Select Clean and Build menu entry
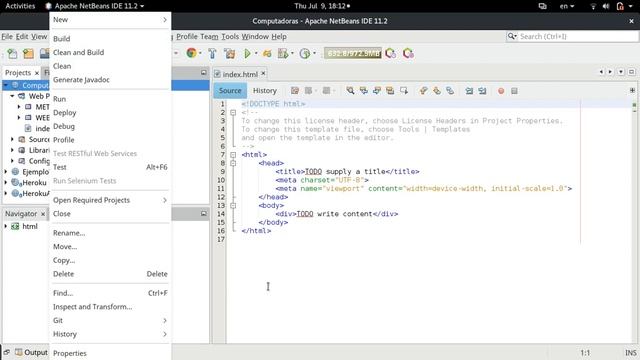 click(x=110, y=52)
